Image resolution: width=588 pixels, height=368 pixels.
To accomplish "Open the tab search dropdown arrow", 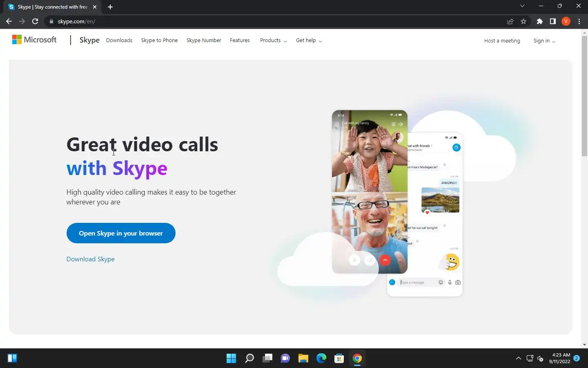I will [522, 6].
